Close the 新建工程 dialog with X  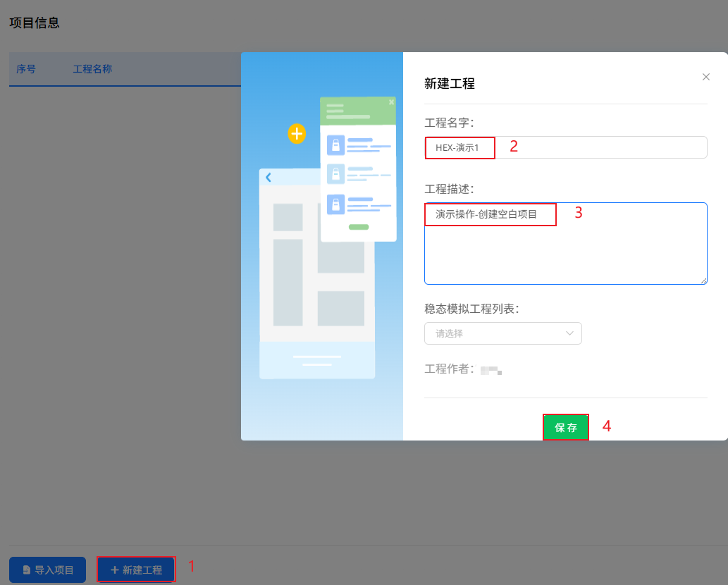coord(706,77)
